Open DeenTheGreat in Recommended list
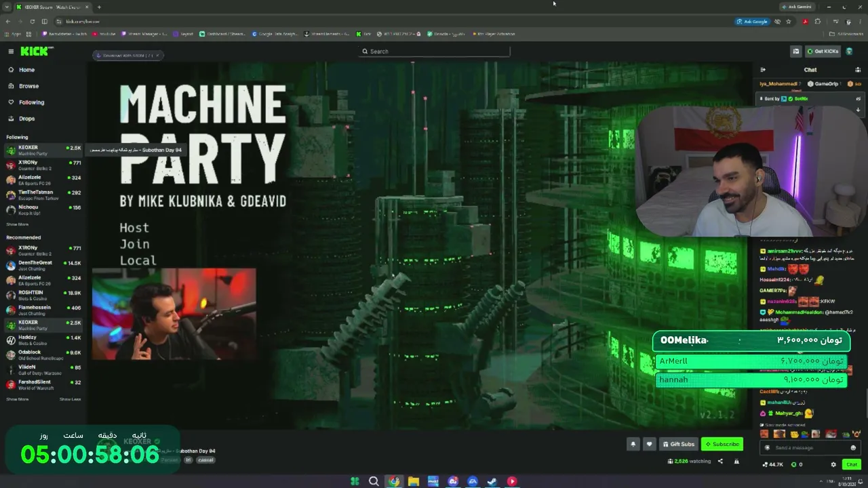868x488 pixels. pos(43,266)
